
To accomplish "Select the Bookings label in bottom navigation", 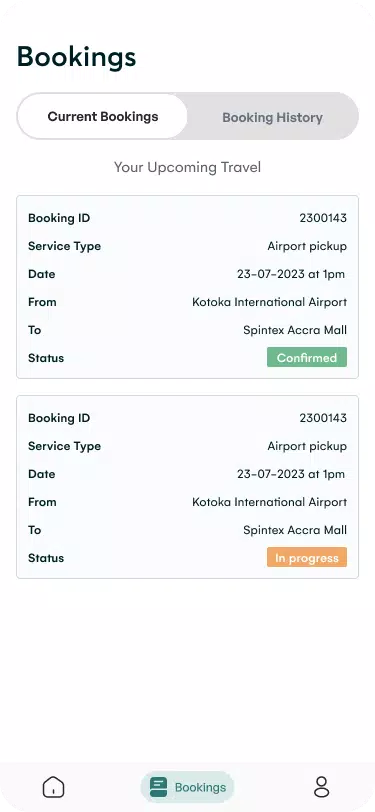I will (200, 787).
